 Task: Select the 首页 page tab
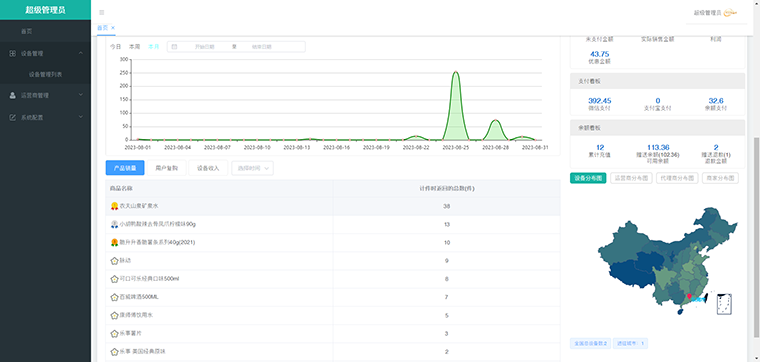click(x=102, y=28)
